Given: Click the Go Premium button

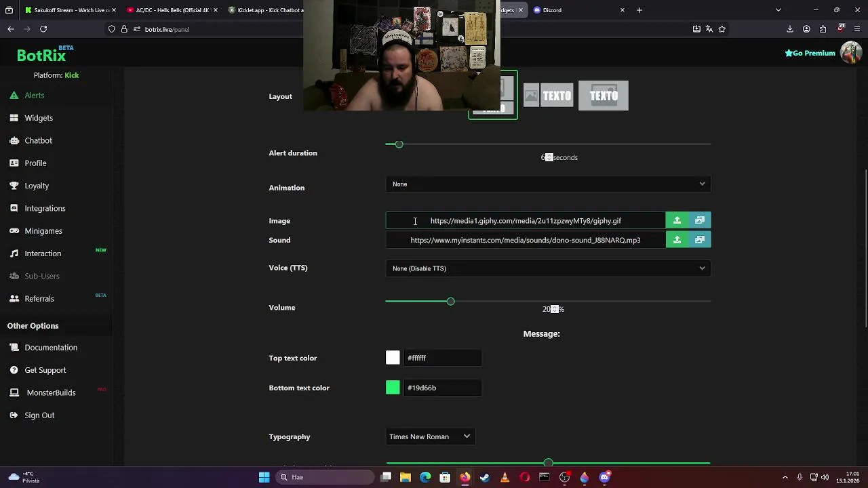Looking at the screenshot, I should tap(810, 53).
